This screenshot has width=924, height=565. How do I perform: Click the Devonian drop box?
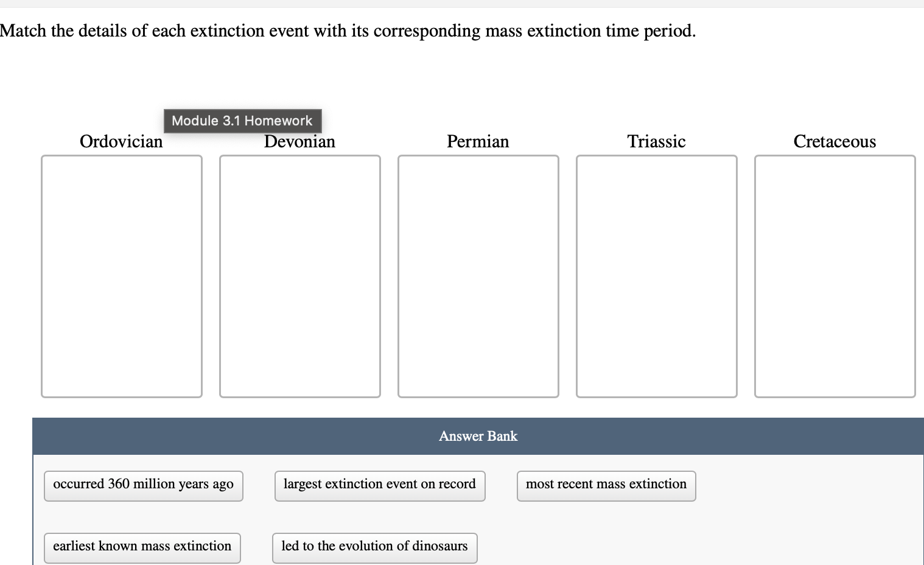point(299,276)
